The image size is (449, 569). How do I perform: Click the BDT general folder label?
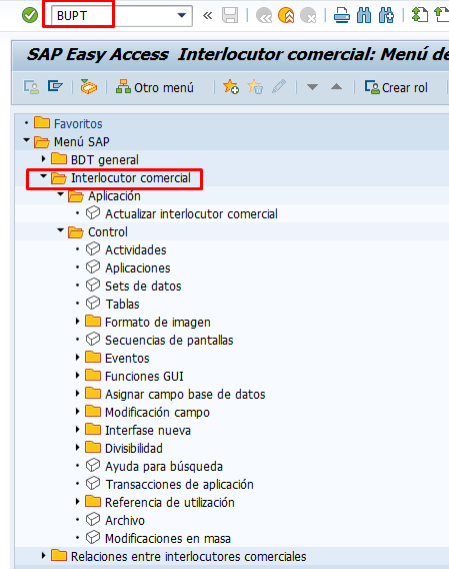click(x=105, y=160)
